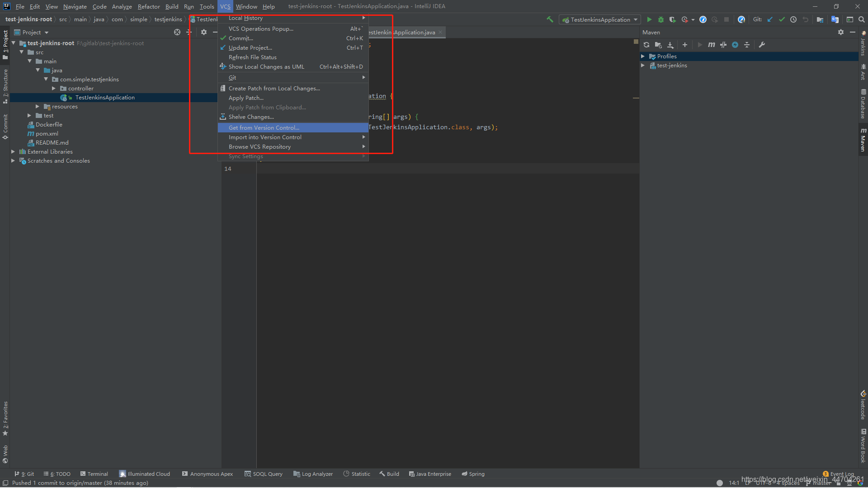Run TestJenkinsApplication with the green play icon
This screenshot has width=868, height=488.
pyautogui.click(x=649, y=19)
